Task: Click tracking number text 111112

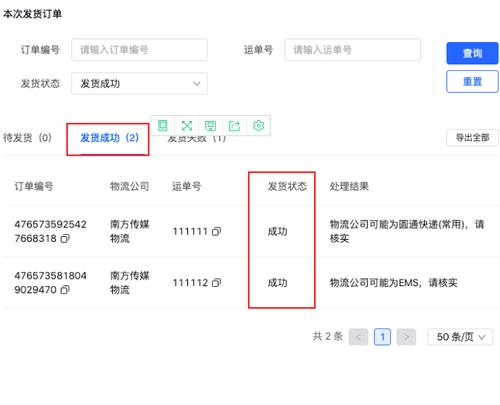Action: point(190,283)
